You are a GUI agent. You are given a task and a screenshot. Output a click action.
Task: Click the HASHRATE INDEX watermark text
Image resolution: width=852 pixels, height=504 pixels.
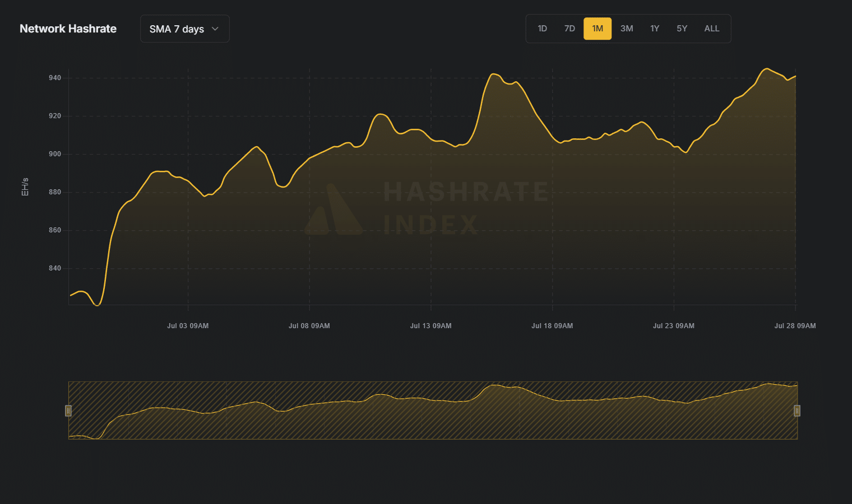(x=465, y=207)
